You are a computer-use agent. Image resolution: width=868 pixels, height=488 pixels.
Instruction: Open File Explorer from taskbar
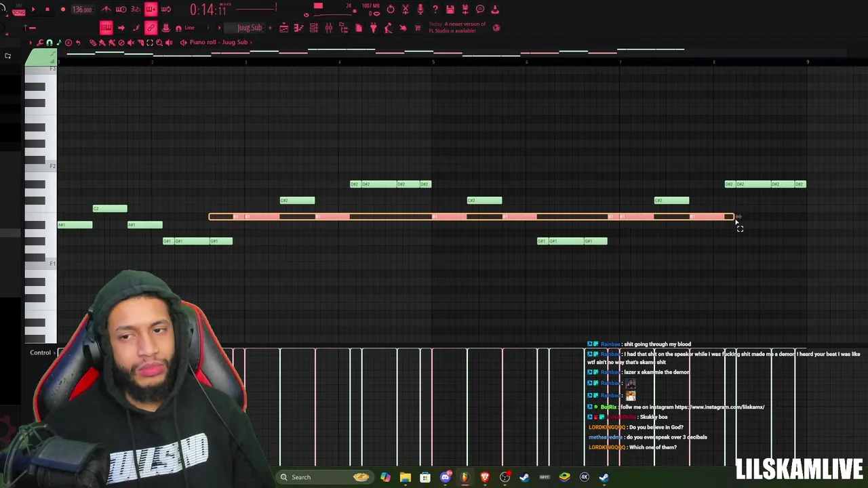406,477
